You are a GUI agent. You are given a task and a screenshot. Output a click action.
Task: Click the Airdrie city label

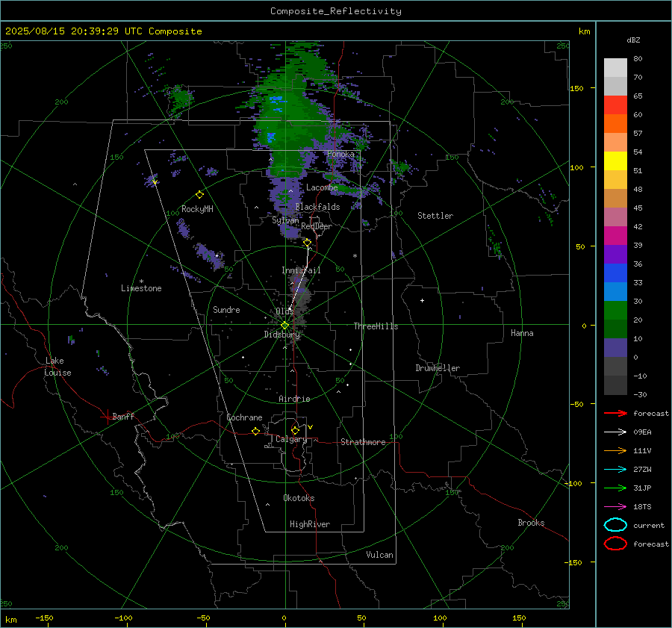(x=294, y=399)
